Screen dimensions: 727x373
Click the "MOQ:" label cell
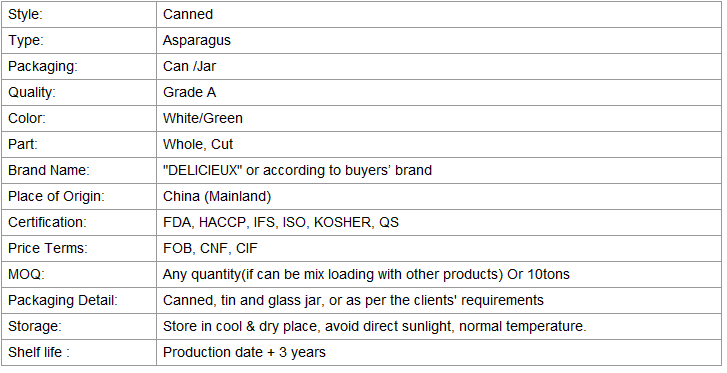pos(79,274)
